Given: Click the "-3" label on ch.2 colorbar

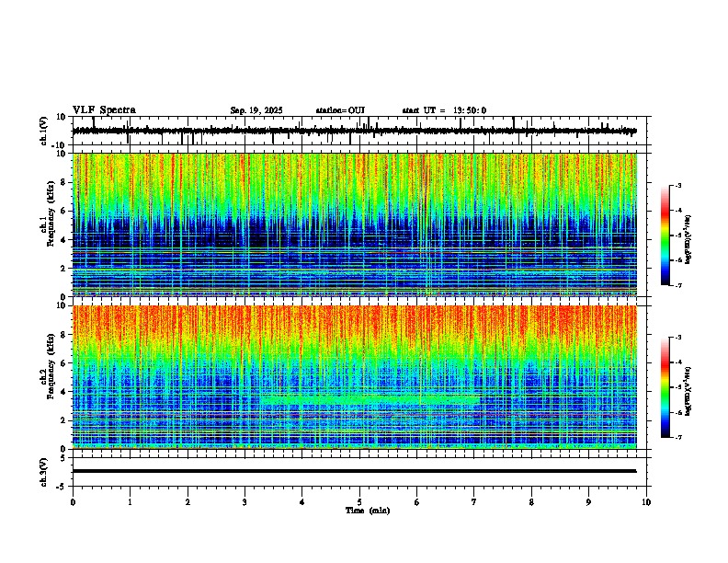Looking at the screenshot, I should (x=678, y=338).
